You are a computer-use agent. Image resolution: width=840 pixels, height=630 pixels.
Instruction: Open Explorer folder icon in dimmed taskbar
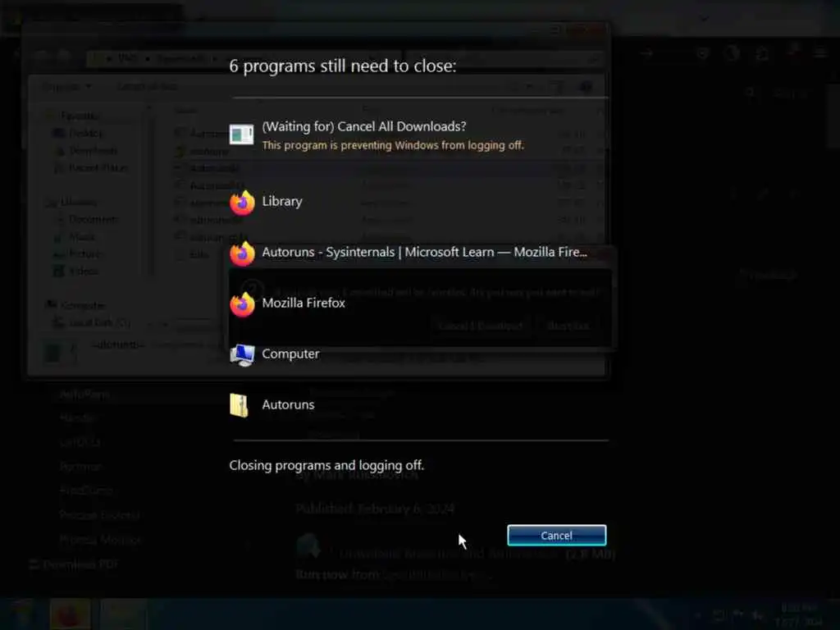pyautogui.click(x=124, y=614)
